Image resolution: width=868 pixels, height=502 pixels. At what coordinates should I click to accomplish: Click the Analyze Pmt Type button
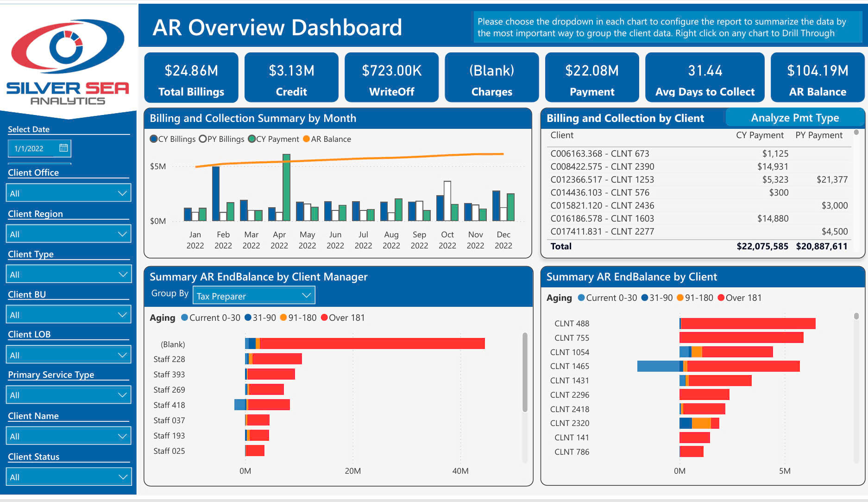pos(795,118)
